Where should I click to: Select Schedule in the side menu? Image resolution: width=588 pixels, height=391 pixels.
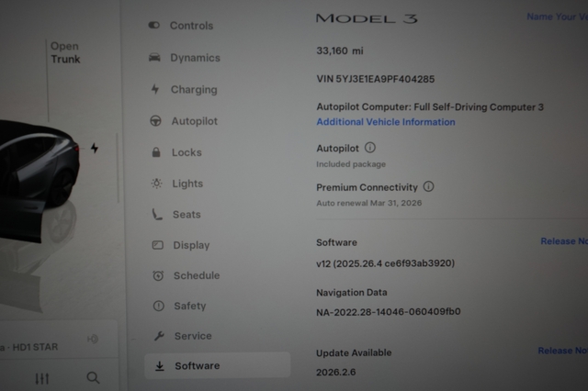pos(197,275)
